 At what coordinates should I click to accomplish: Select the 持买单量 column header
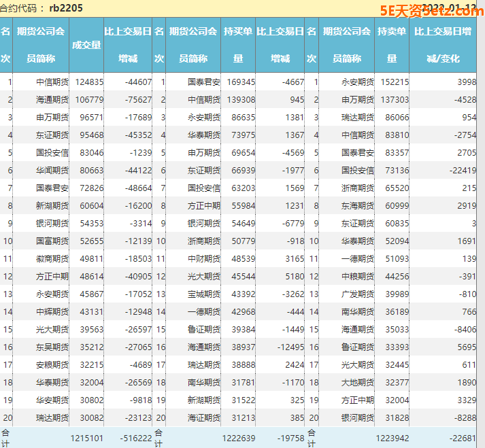tap(238, 45)
